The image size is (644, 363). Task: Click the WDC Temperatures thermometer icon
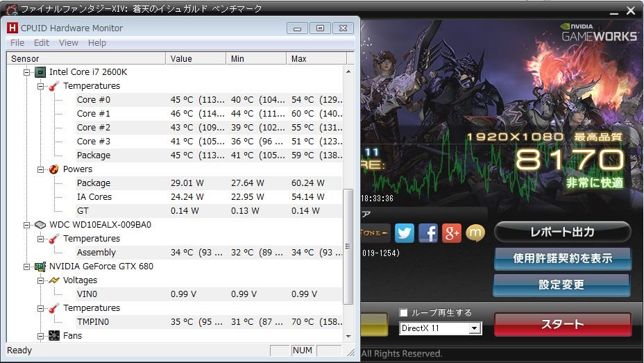click(x=54, y=239)
